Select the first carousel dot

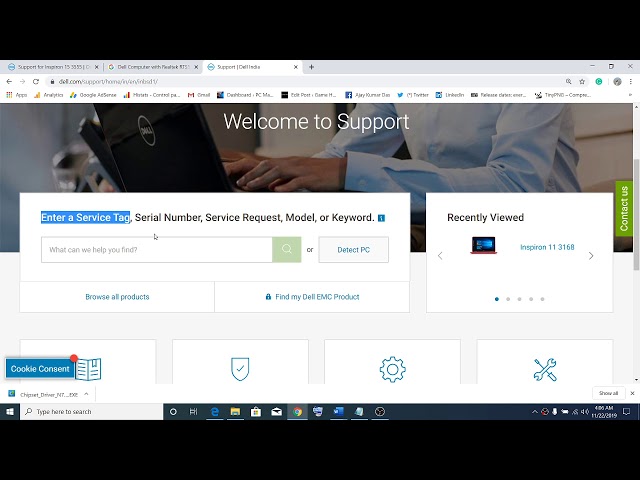pos(497,299)
